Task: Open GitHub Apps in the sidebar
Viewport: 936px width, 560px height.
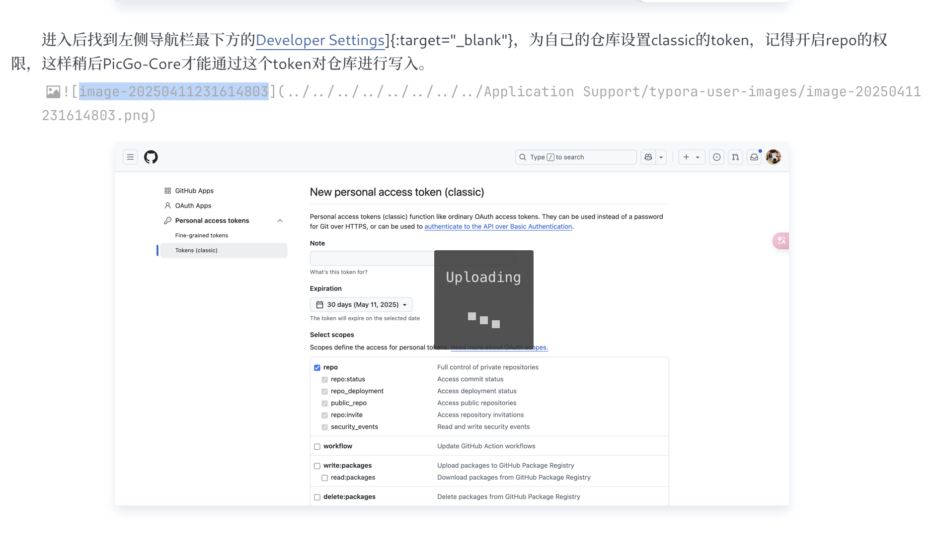Action: tap(194, 191)
